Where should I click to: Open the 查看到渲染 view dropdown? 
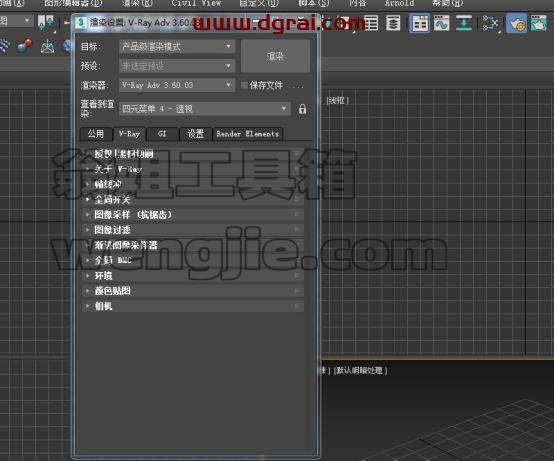(x=205, y=109)
